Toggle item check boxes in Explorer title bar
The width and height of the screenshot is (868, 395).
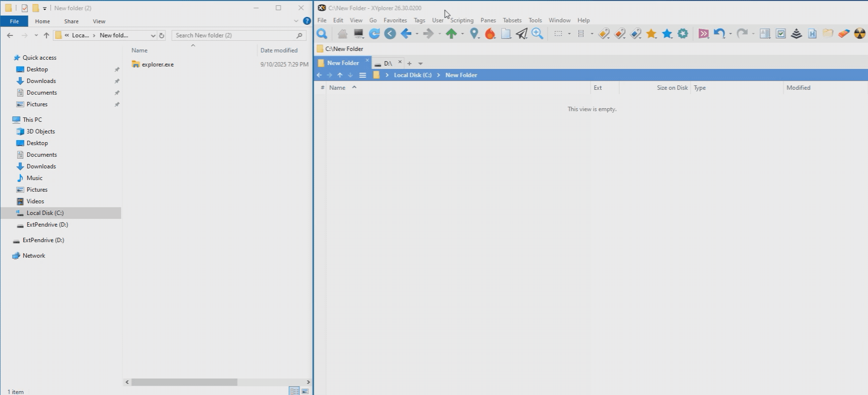click(25, 8)
